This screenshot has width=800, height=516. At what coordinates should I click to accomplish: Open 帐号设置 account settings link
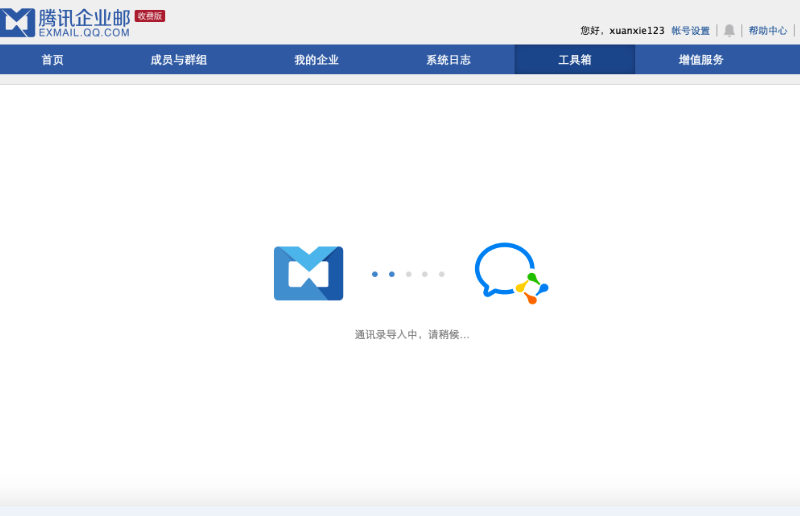[x=690, y=31]
